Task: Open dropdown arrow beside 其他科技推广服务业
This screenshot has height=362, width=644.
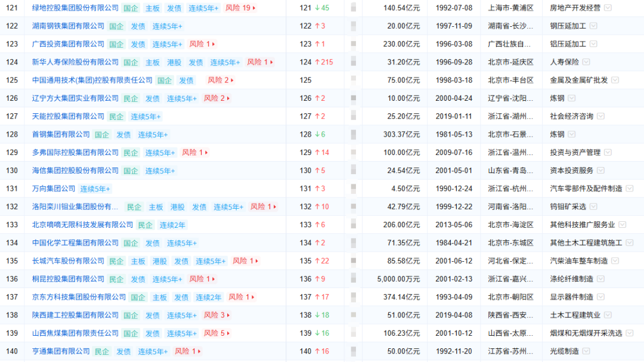Action: [x=622, y=225]
